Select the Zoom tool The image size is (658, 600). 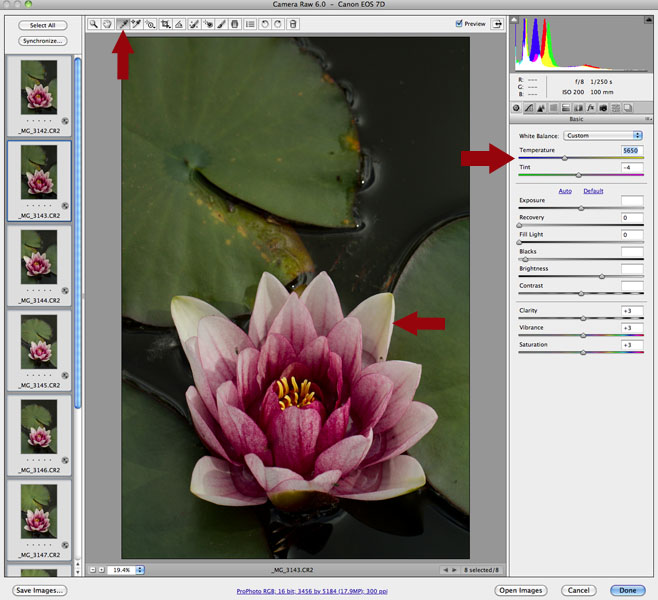click(x=94, y=24)
